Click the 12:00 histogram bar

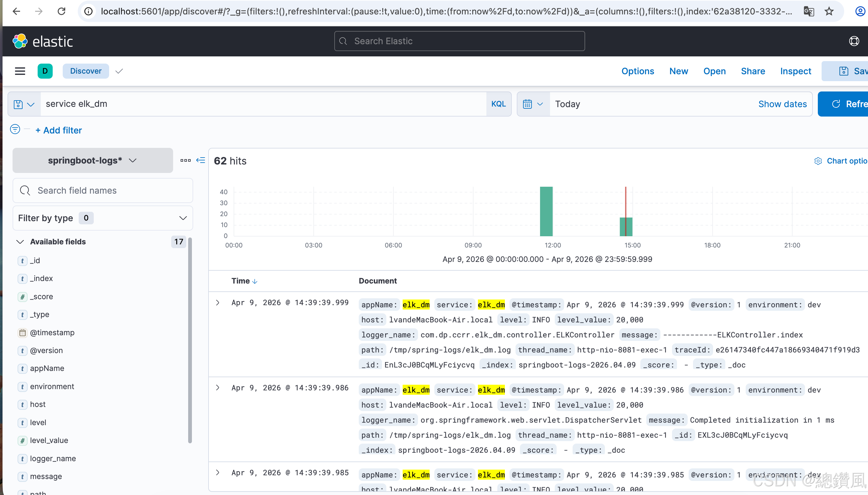pos(546,211)
